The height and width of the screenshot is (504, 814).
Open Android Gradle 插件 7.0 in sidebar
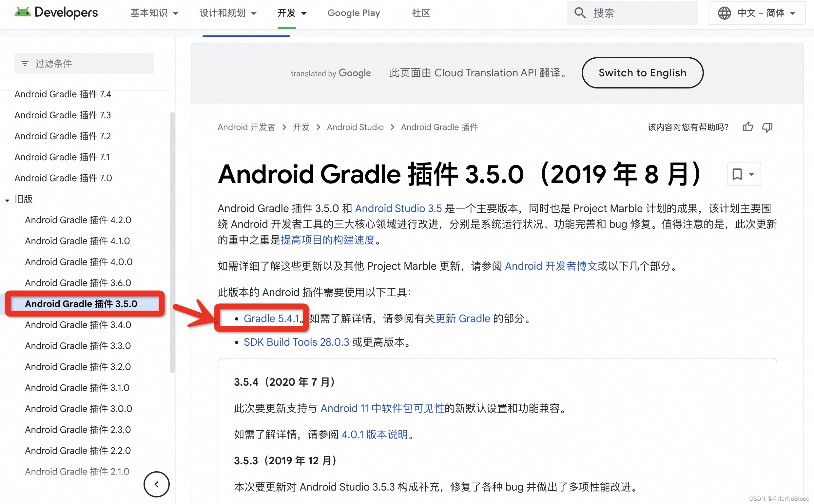(63, 178)
